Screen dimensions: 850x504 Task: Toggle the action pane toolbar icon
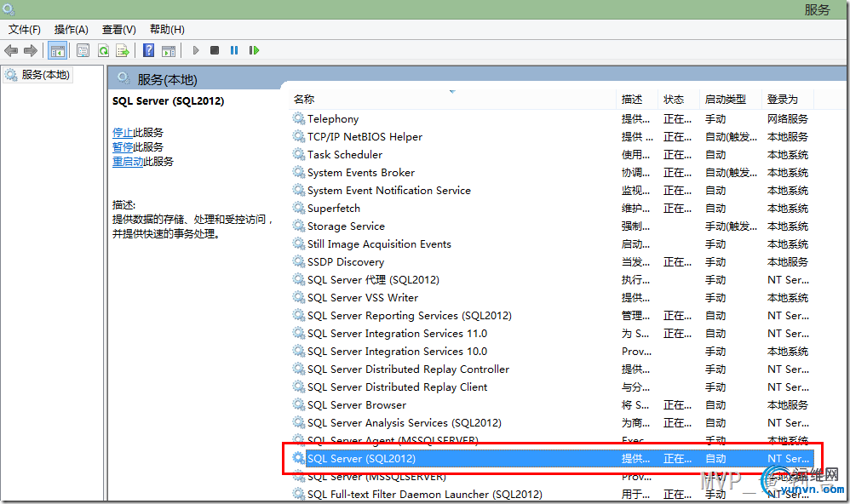169,50
